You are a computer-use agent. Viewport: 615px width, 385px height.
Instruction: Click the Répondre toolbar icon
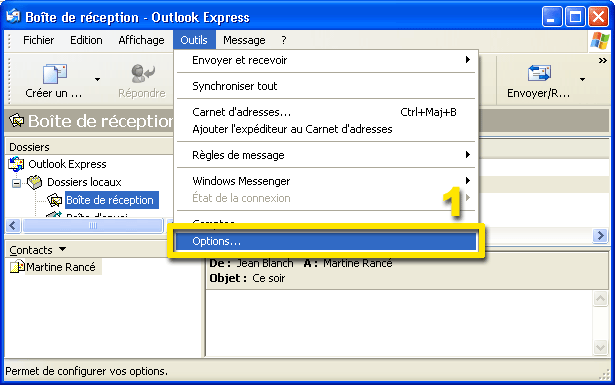(x=142, y=74)
